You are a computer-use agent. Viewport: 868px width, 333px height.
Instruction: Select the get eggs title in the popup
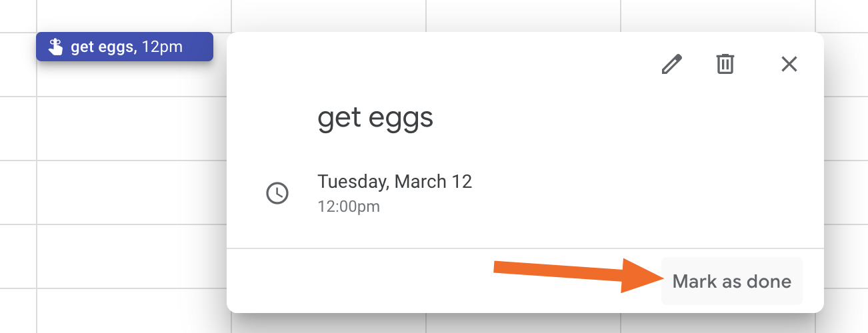[x=375, y=119]
